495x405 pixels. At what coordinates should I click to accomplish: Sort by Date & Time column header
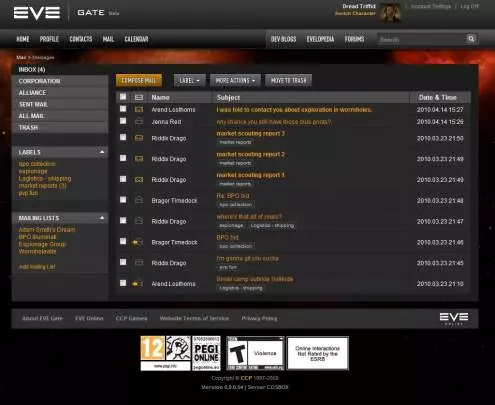(438, 97)
